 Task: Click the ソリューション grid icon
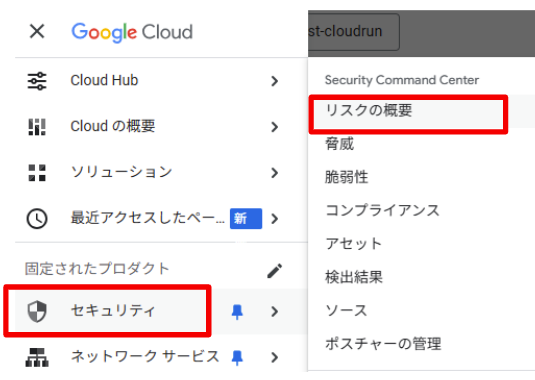[x=37, y=173]
